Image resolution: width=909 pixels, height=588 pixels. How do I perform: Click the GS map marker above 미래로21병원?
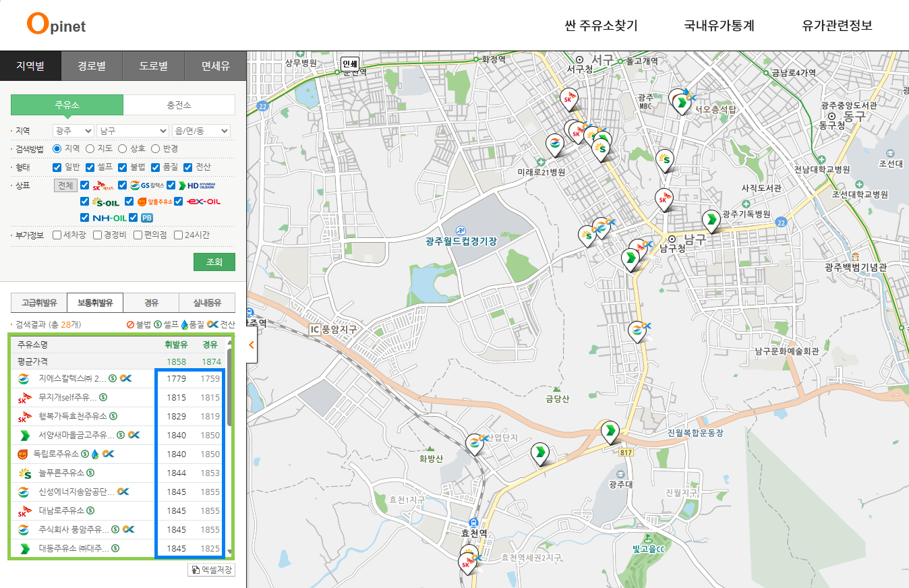pyautogui.click(x=555, y=145)
